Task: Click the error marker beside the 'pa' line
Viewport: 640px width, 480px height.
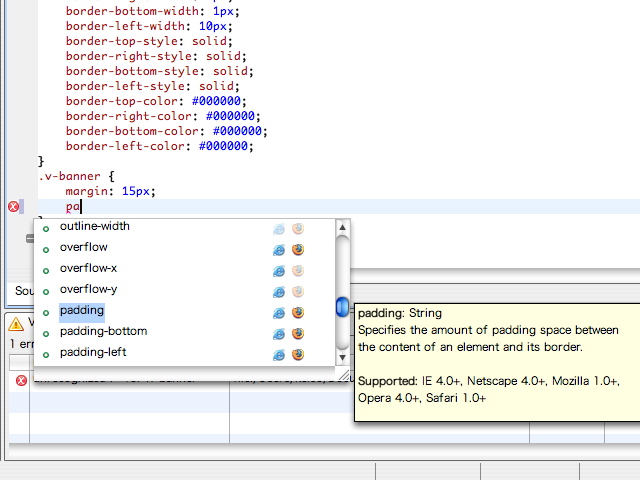Action: point(14,207)
